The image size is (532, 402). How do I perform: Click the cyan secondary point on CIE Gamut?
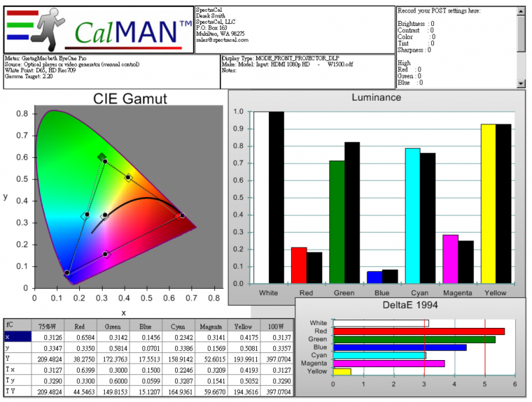[87, 215]
